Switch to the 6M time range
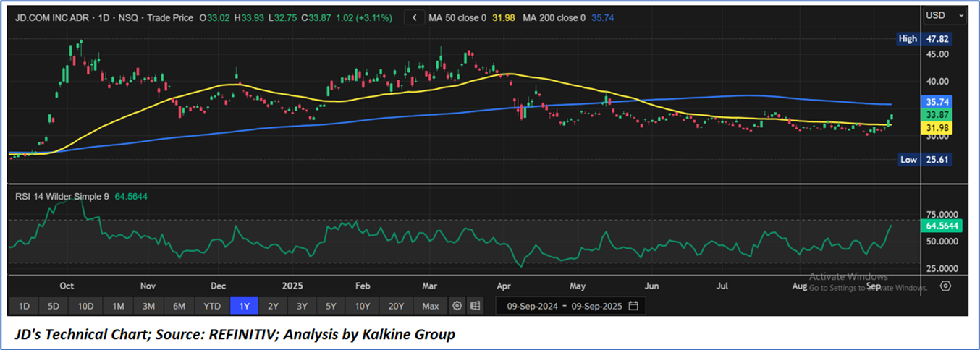Screen dimensions: 980x350 pyautogui.click(x=179, y=306)
